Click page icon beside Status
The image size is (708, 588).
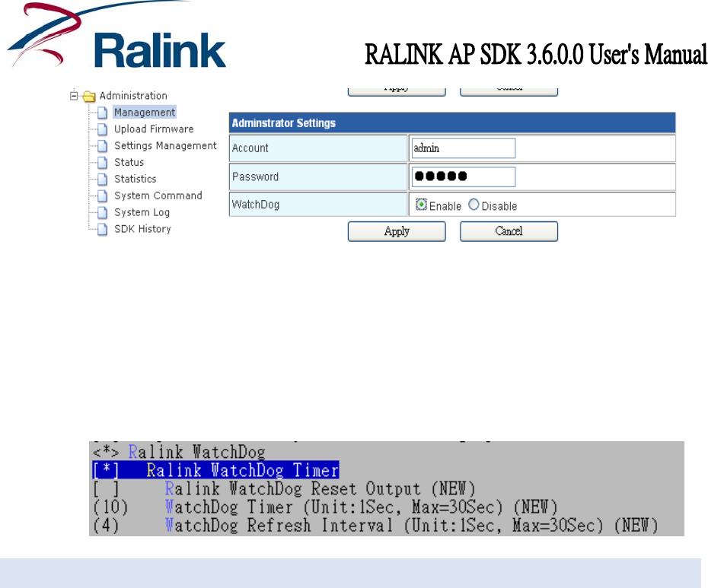(103, 163)
